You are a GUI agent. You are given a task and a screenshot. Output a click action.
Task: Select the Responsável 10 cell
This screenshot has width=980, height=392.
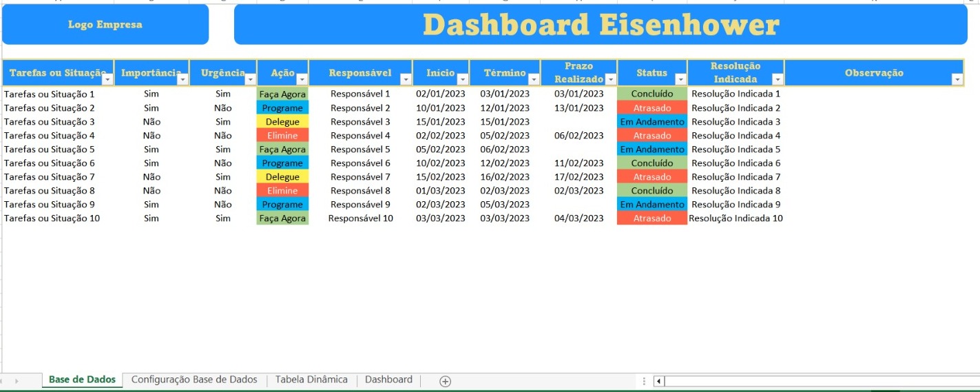tap(360, 218)
